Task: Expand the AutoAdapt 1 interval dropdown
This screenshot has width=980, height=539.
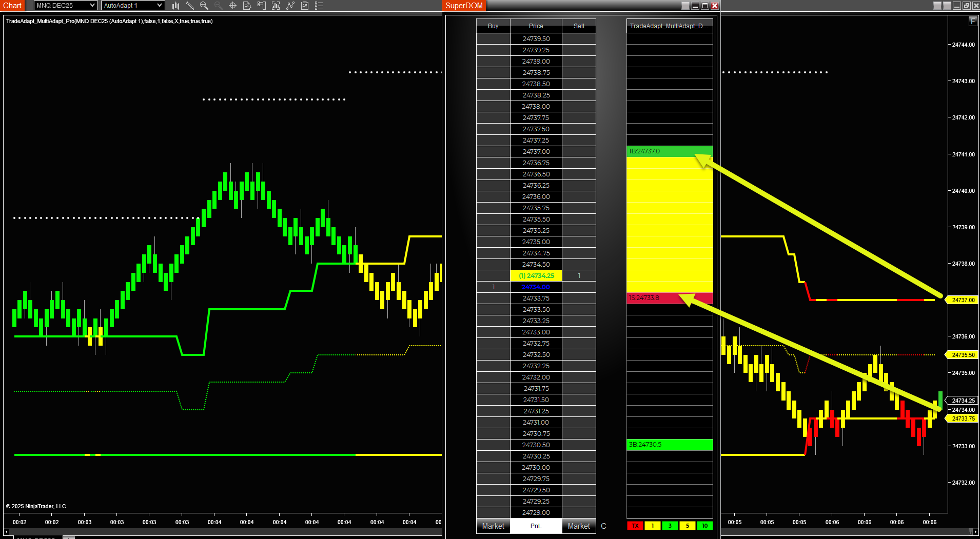Action: click(132, 6)
